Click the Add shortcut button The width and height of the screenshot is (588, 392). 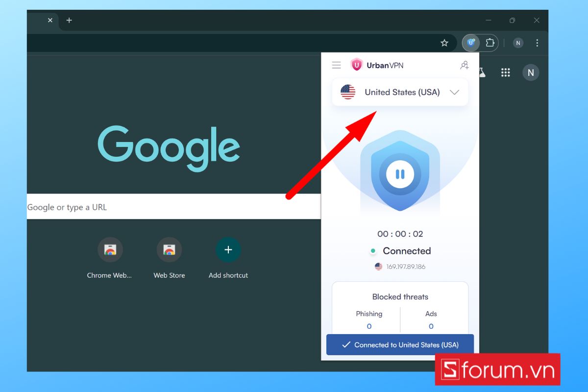tap(228, 259)
